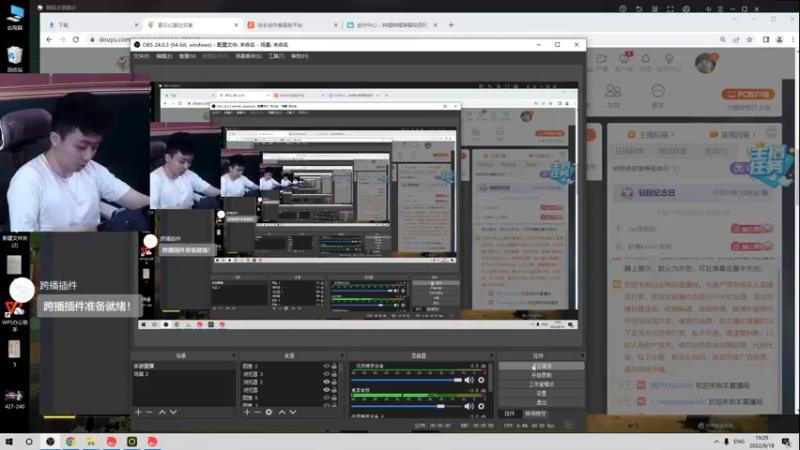Select the first scene in Scenes list
Screen dimensions: 800x450
[183, 366]
